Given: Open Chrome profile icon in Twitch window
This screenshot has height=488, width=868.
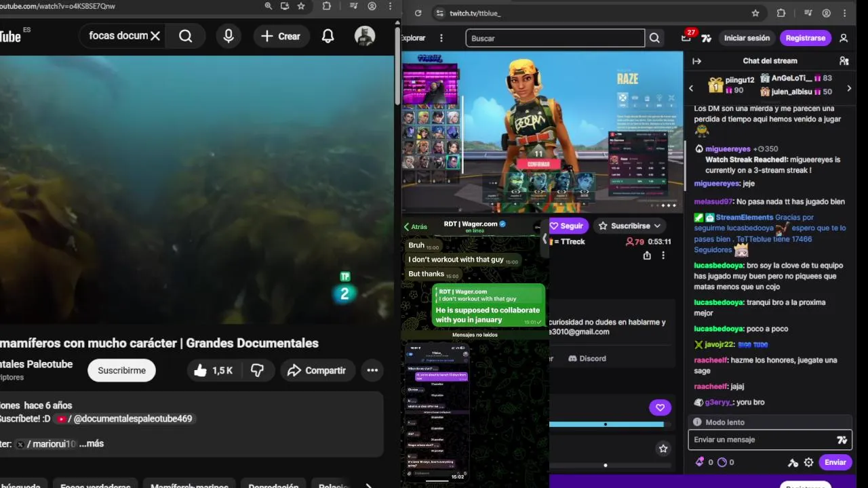Looking at the screenshot, I should click(826, 13).
